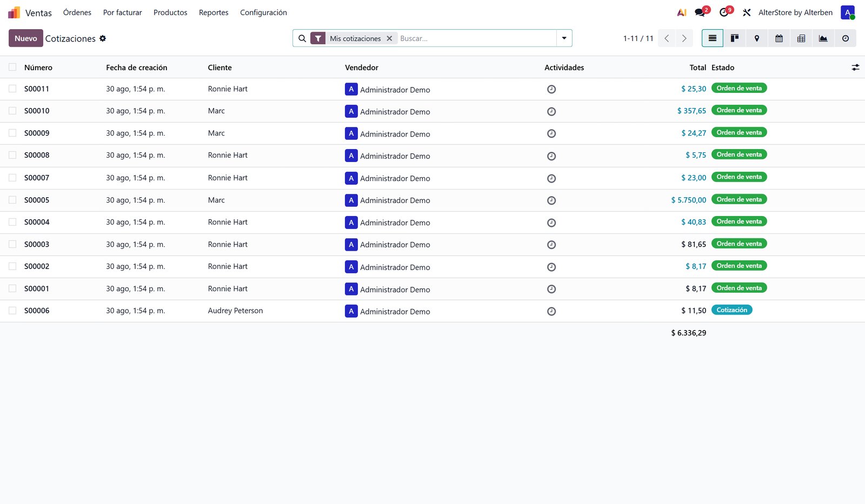
Task: Select all rows with header checkbox
Action: (12, 67)
